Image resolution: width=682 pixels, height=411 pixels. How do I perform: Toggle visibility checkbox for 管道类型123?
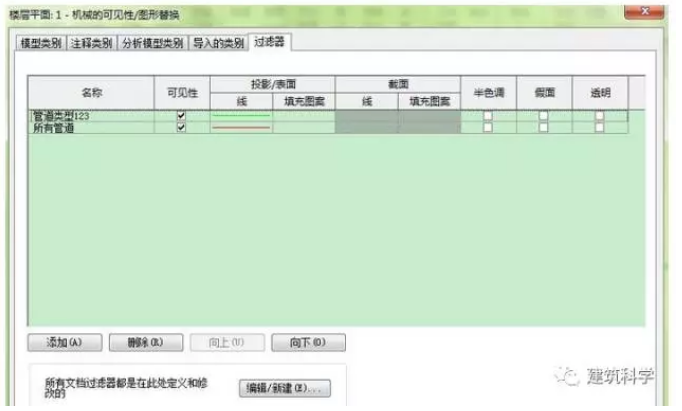181,116
